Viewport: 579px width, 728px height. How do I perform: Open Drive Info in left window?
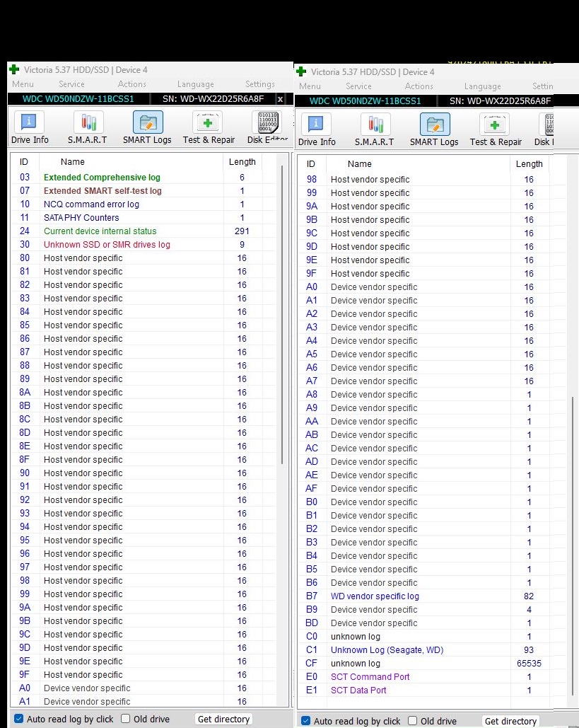[x=29, y=127]
